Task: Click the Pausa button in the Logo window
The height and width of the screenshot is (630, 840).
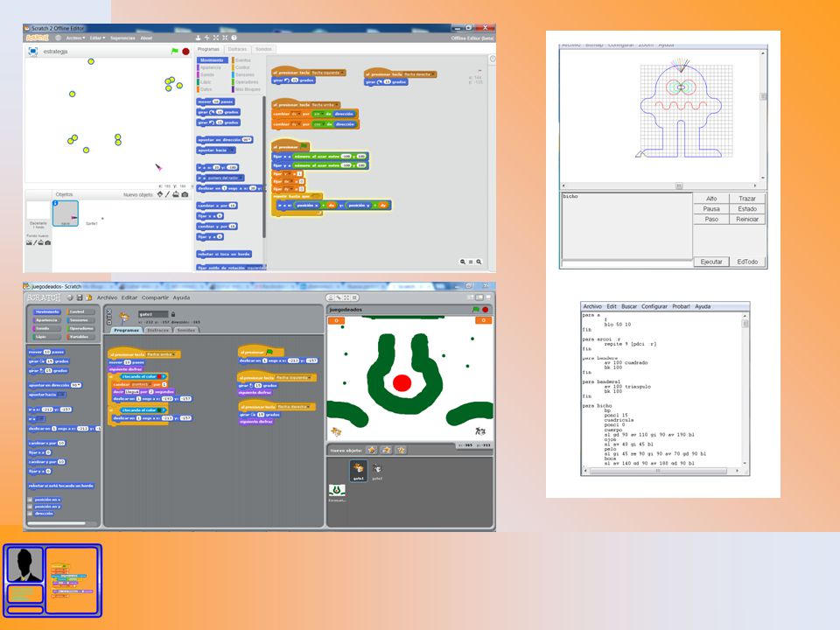Action: [x=711, y=209]
